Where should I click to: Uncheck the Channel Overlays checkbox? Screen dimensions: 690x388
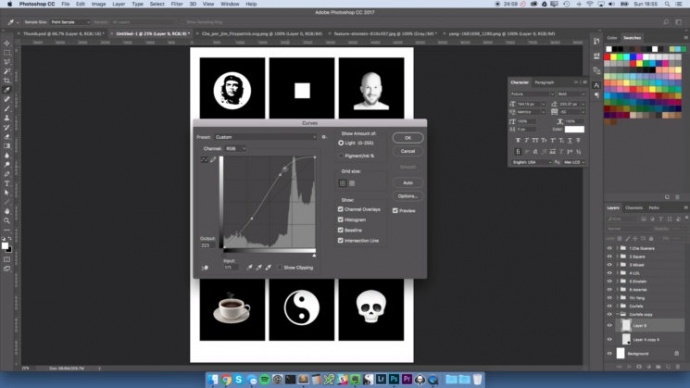pos(340,209)
